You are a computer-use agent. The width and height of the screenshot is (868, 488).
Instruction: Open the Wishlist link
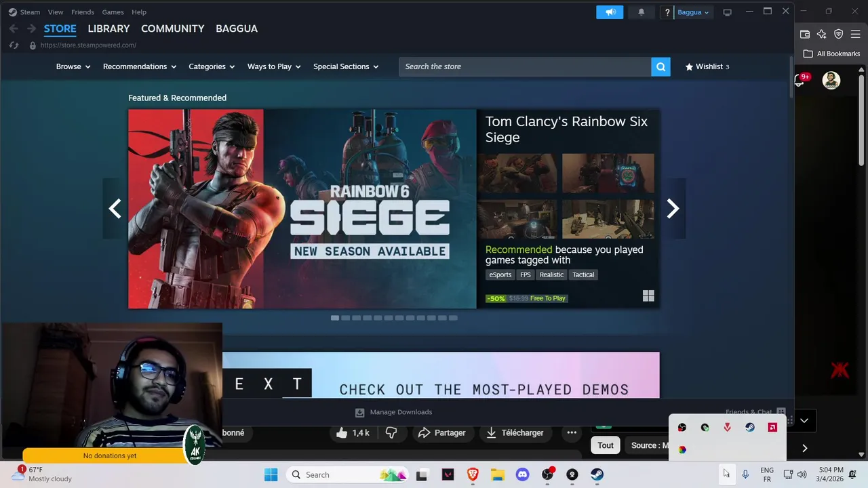(707, 66)
